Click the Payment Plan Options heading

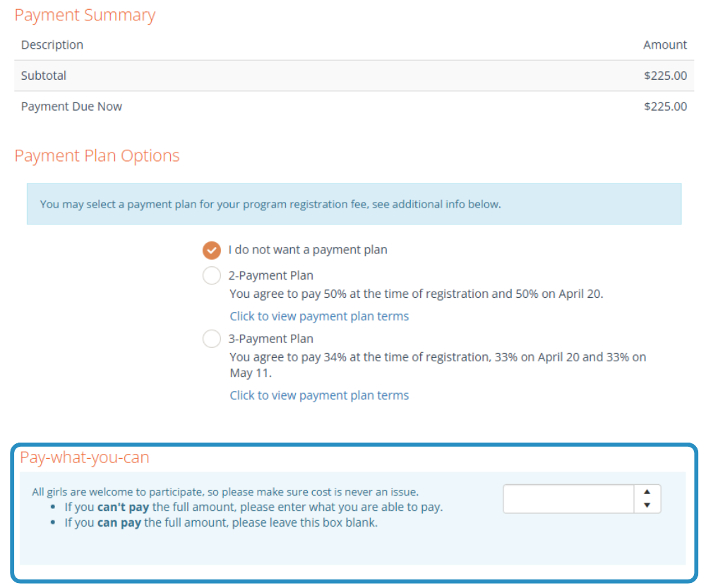coord(97,156)
